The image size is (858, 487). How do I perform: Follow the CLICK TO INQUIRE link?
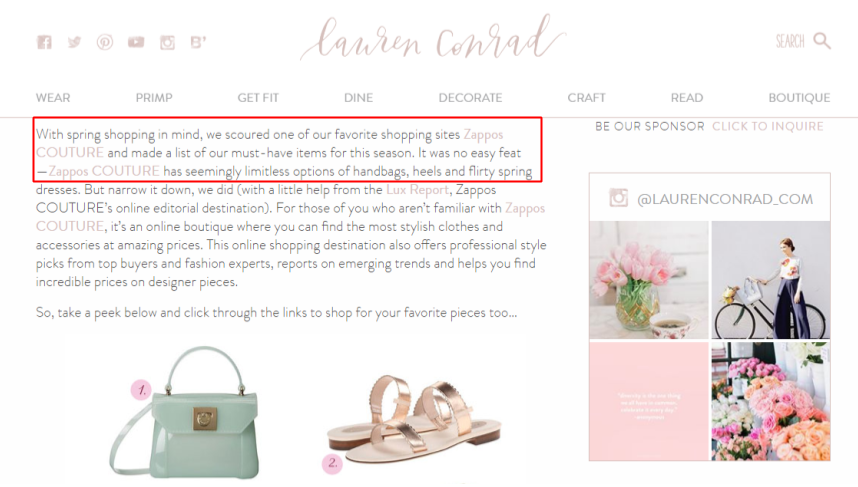pos(767,126)
